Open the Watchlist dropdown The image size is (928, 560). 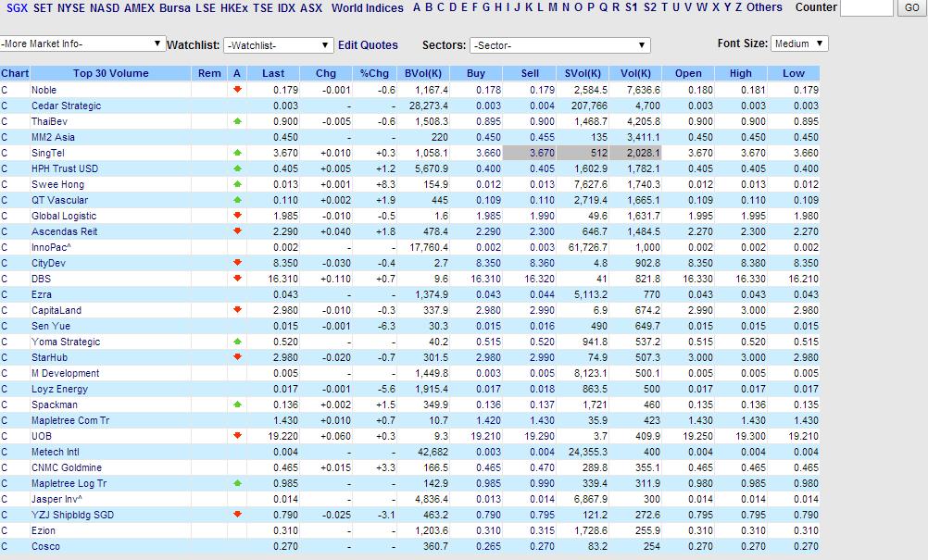point(278,45)
